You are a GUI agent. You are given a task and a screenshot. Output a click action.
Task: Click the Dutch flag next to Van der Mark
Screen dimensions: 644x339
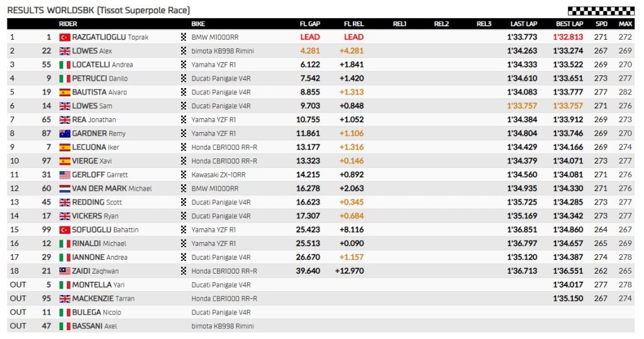pyautogui.click(x=64, y=189)
